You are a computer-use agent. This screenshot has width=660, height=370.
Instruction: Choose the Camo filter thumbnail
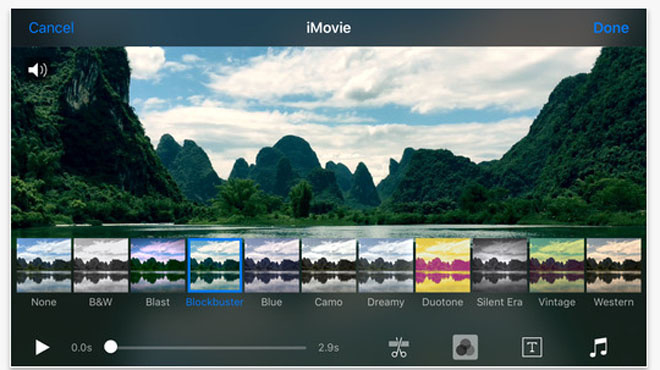[x=329, y=265]
